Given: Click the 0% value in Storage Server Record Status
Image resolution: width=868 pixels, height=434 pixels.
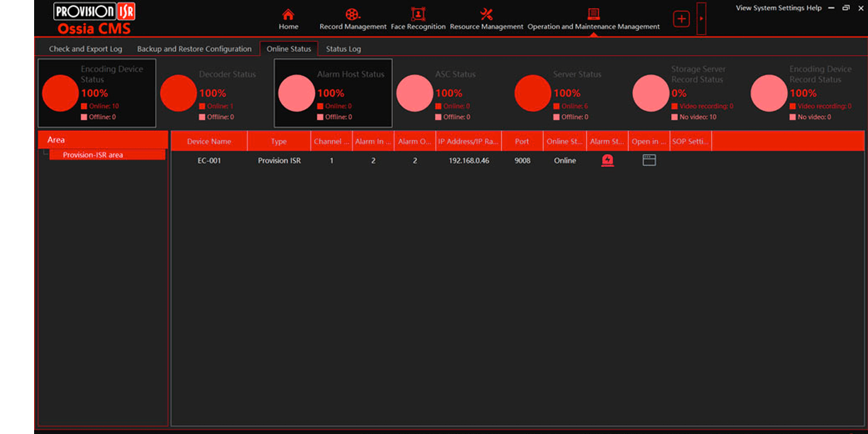Looking at the screenshot, I should pos(679,93).
